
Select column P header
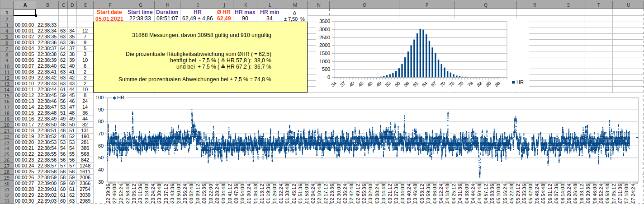tap(427, 5)
